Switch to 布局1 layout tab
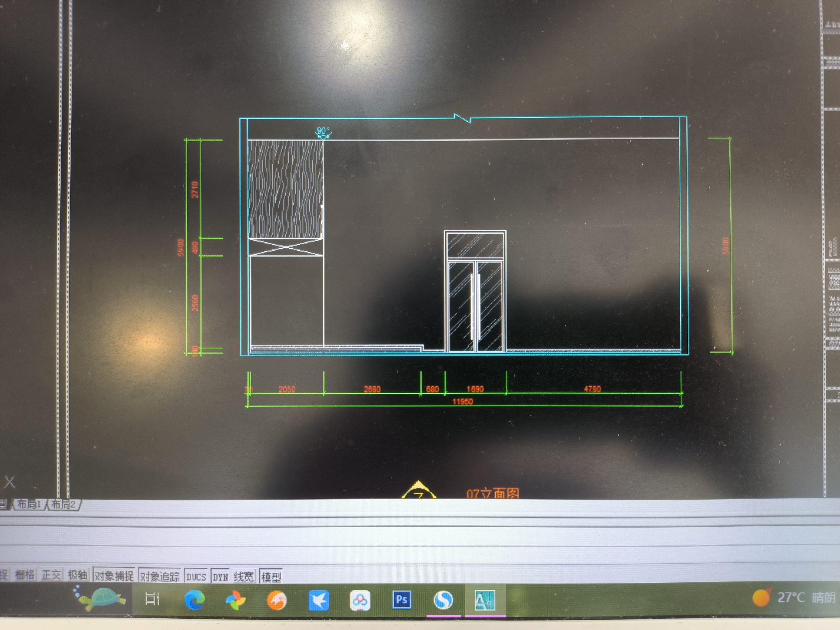Image resolution: width=840 pixels, height=630 pixels. point(29,504)
